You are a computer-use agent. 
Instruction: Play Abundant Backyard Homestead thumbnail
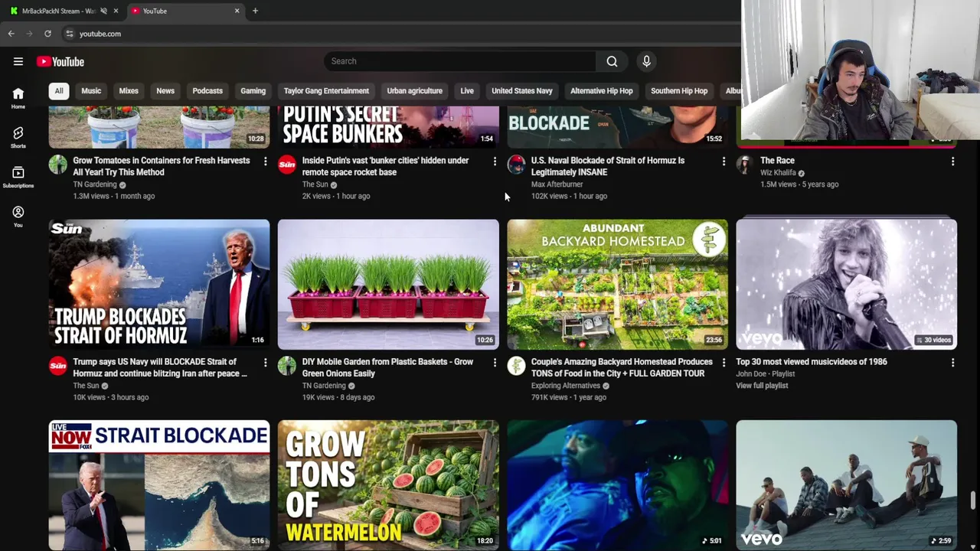click(x=617, y=285)
